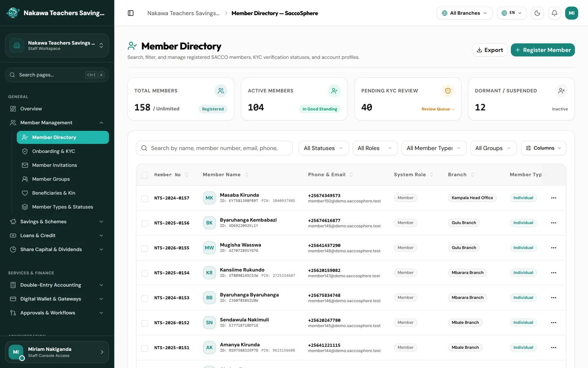The height and width of the screenshot is (368, 588).
Task: Open the Columns visibility dropdown
Action: (x=543, y=148)
